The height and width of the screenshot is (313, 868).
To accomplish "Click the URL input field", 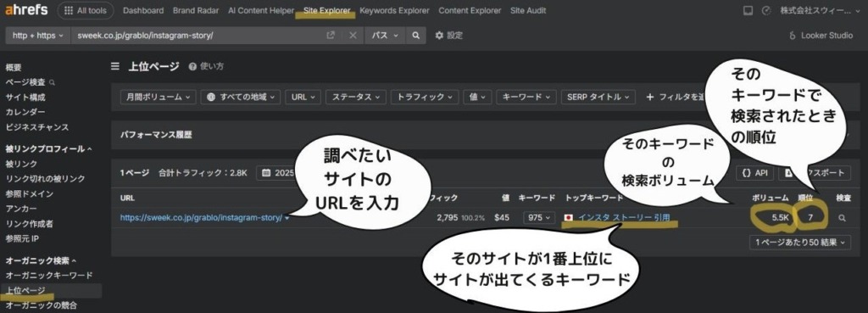I will 199,36.
